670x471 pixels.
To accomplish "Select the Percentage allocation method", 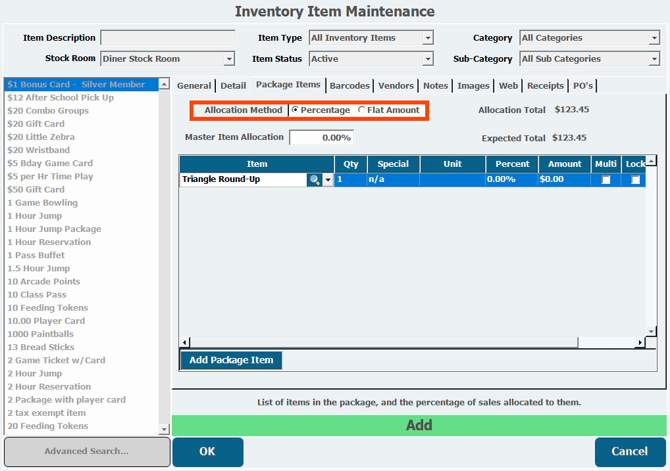I will pyautogui.click(x=295, y=110).
